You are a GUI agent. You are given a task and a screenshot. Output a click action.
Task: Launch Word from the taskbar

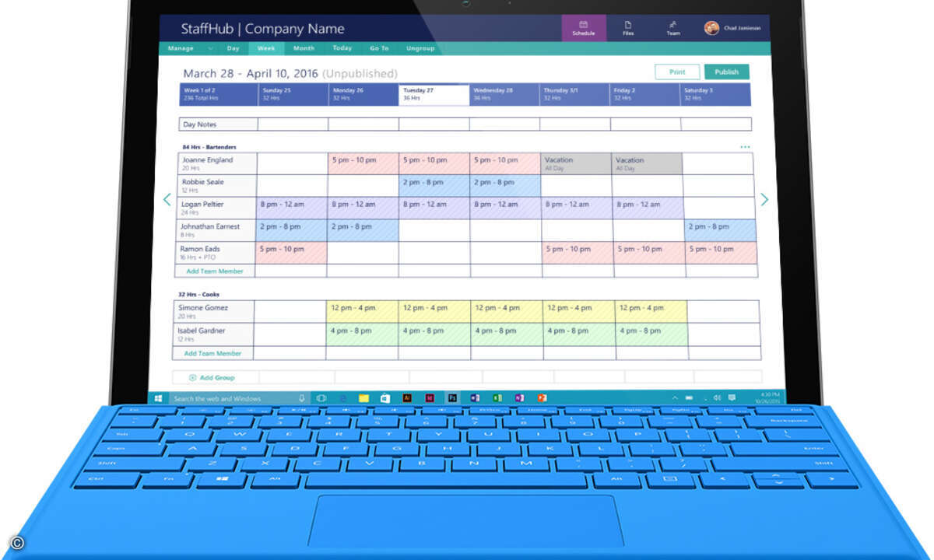point(475,398)
